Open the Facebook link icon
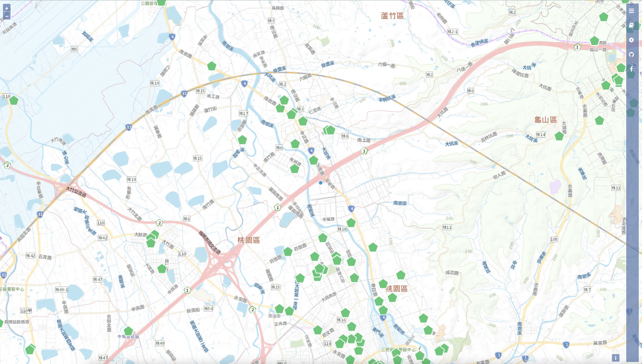The height and width of the screenshot is (364, 642). point(631,69)
